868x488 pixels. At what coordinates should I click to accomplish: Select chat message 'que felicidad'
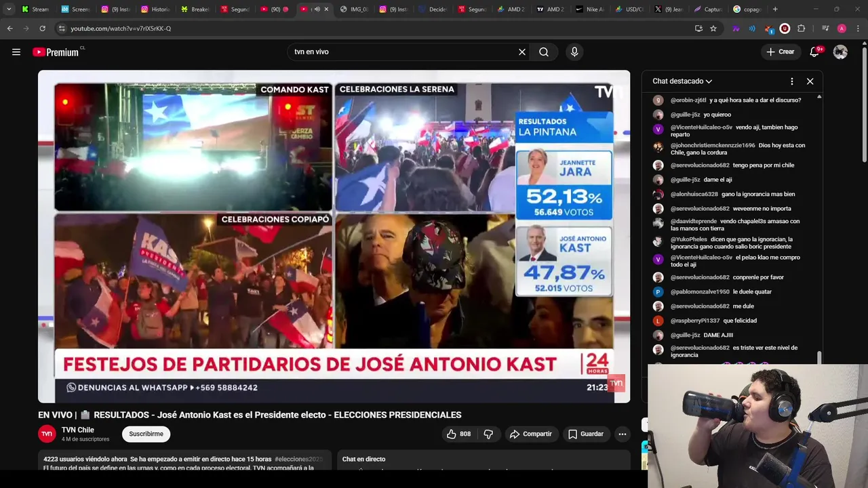740,321
